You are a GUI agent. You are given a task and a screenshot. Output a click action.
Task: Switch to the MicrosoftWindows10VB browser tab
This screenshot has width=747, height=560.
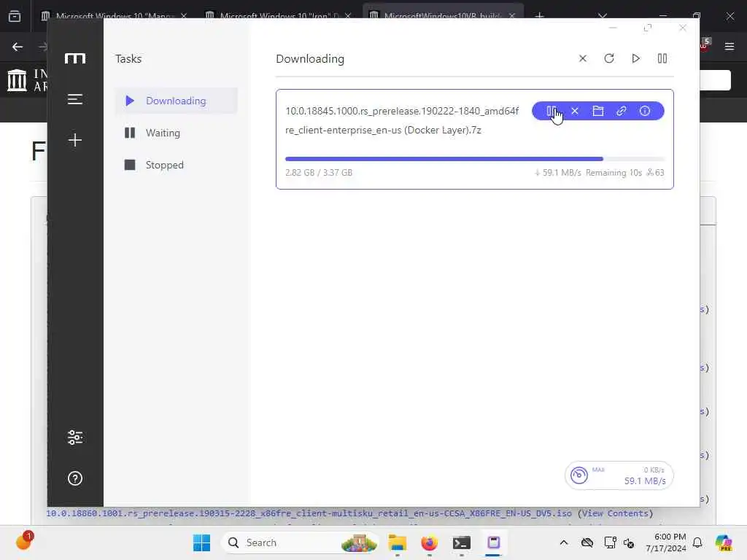pos(443,16)
